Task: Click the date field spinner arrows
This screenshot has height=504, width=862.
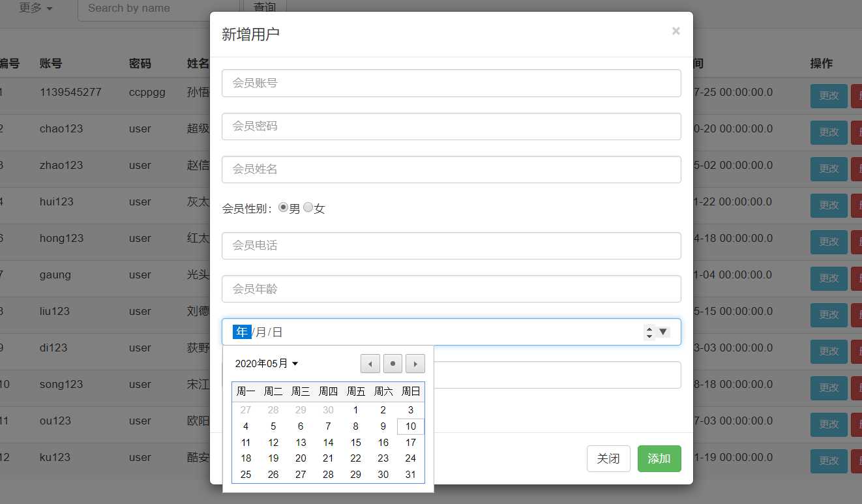Action: (649, 332)
